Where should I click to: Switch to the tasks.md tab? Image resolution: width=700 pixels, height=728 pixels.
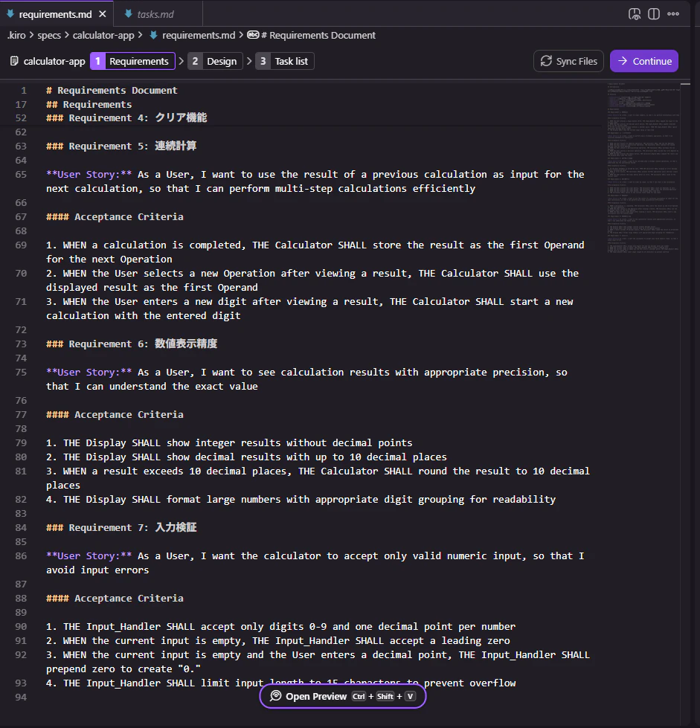click(149, 14)
